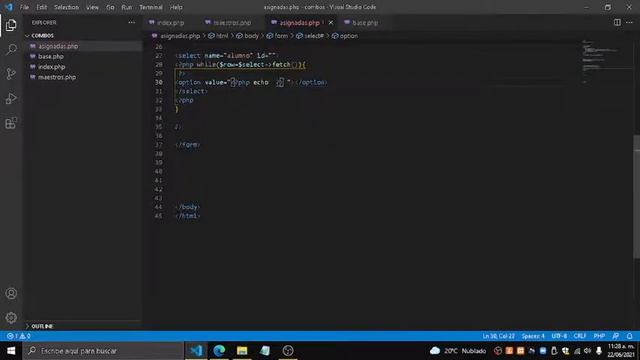Click html breadcrumb item
The height and width of the screenshot is (360, 640).
(218, 36)
